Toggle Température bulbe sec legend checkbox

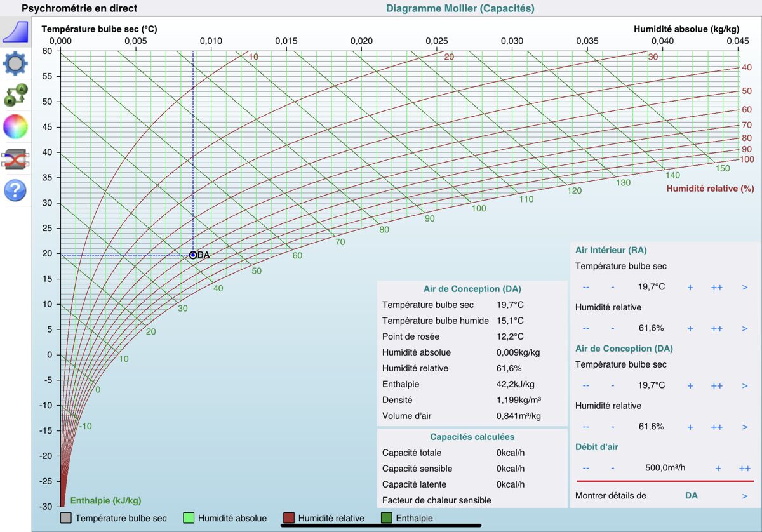[66, 518]
